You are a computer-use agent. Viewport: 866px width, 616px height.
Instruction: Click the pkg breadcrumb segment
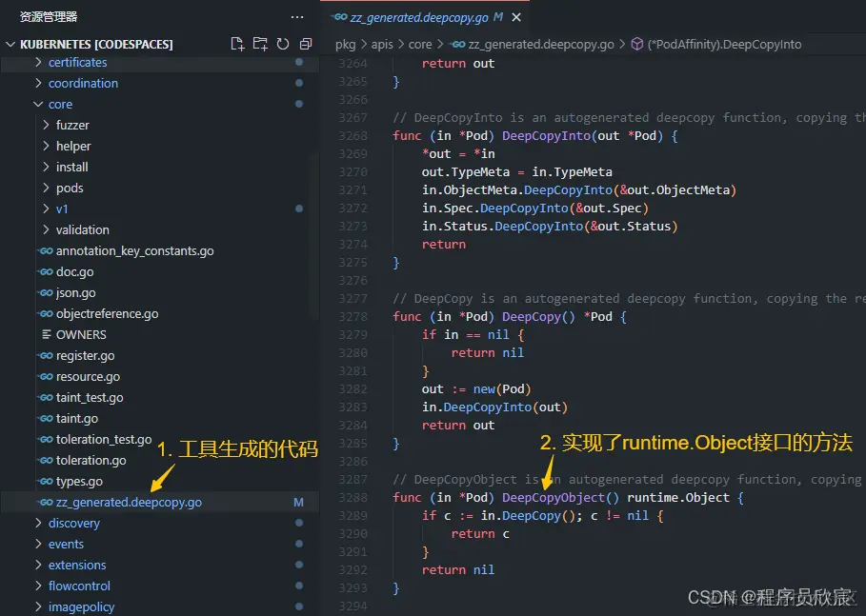click(x=345, y=45)
